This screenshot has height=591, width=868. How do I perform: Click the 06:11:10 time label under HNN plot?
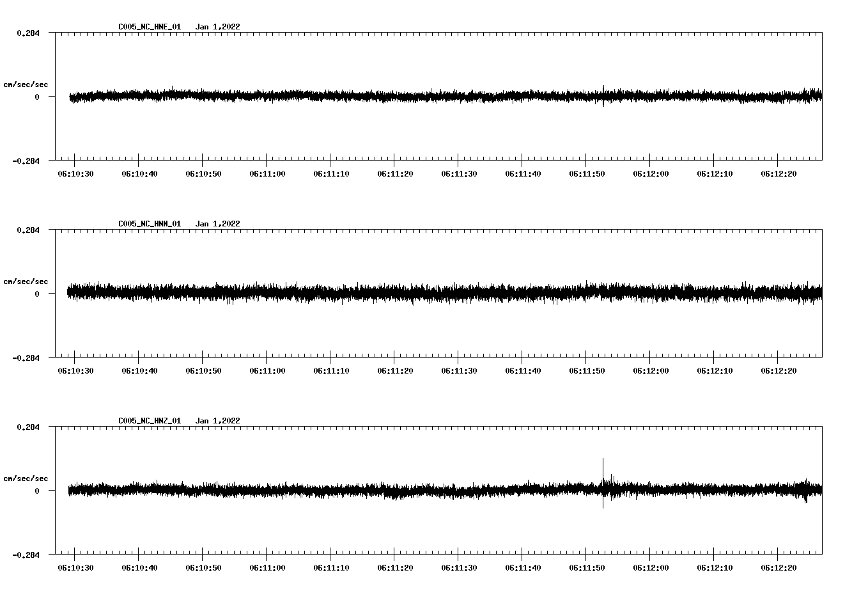point(331,371)
